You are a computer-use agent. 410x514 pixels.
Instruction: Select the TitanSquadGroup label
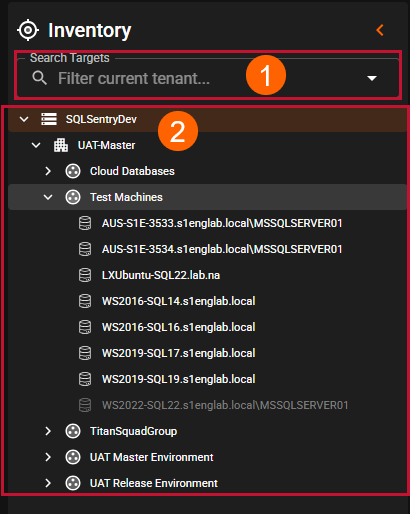coord(133,431)
